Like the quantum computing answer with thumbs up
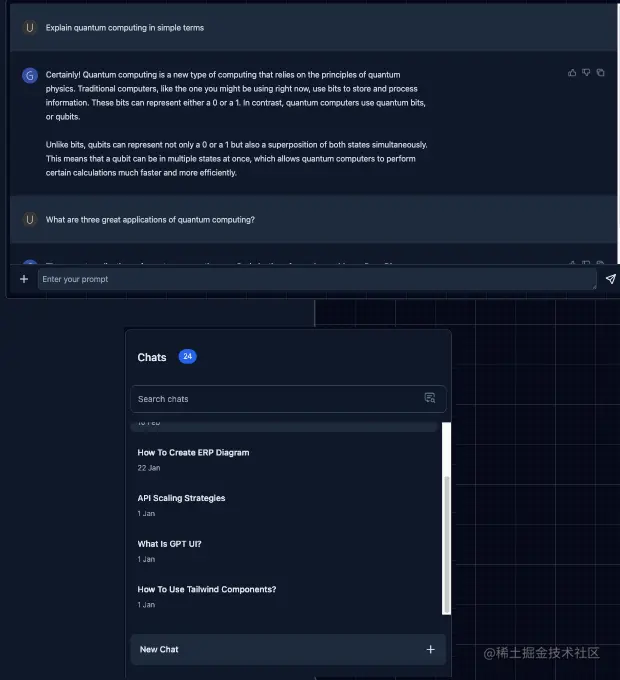 (572, 73)
